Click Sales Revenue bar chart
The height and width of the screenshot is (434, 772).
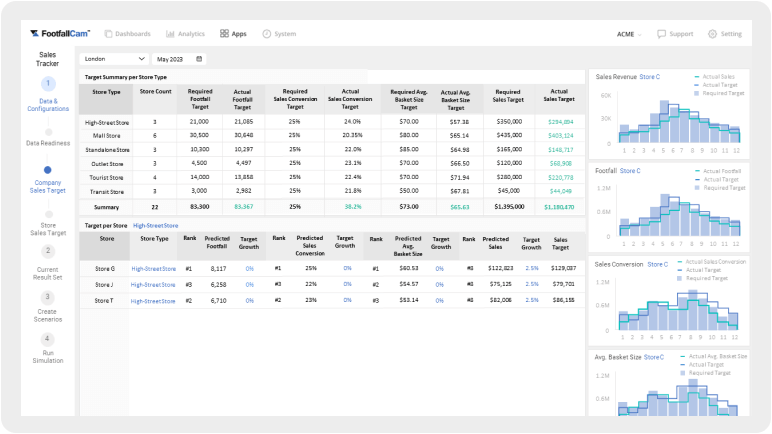click(x=679, y=122)
